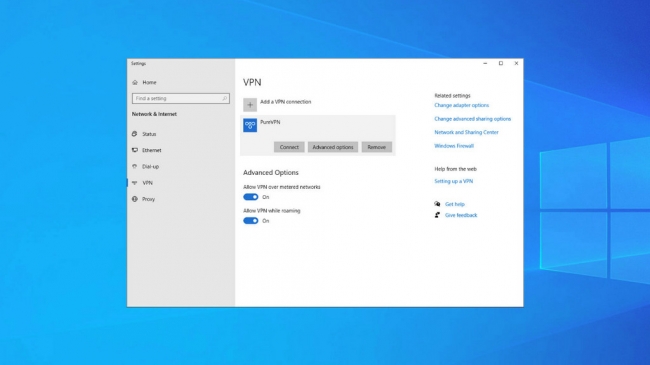
Task: Select the Dial-up icon
Action: [x=135, y=166]
